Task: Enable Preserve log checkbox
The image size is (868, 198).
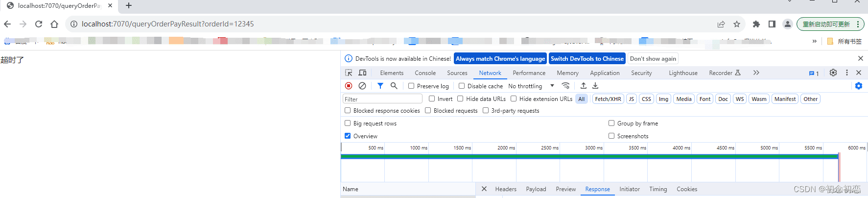Action: (411, 86)
